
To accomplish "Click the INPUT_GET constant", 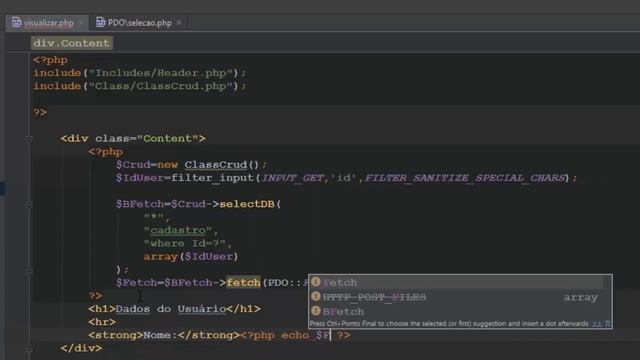I will [x=293, y=178].
